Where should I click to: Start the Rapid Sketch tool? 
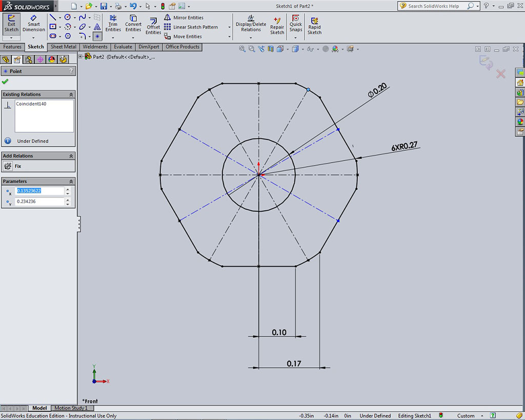pyautogui.click(x=314, y=26)
